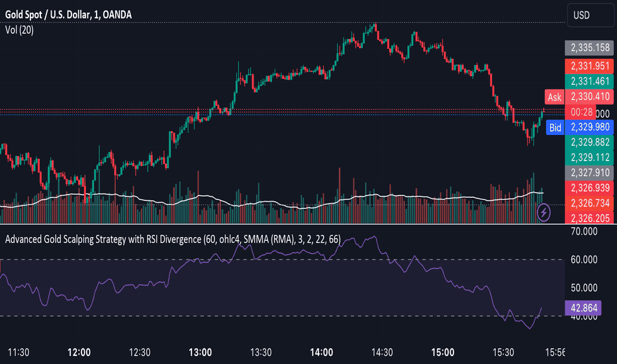Screen dimensions: 617x364
Task: Click the 2,331.951 red price label
Action: click(x=589, y=66)
